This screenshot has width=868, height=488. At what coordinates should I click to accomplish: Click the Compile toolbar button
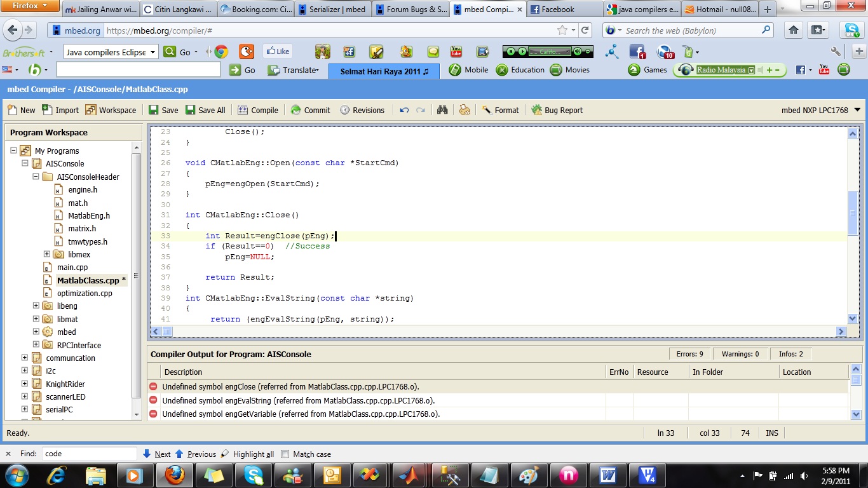pyautogui.click(x=257, y=110)
